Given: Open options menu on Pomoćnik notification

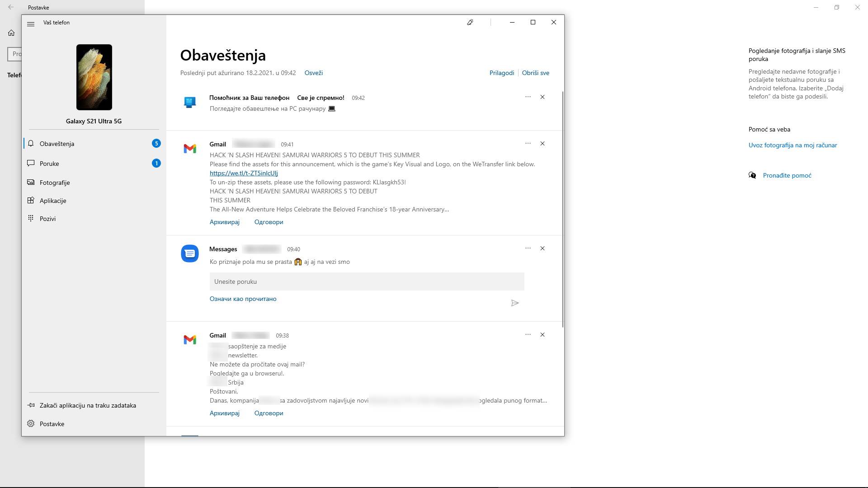Looking at the screenshot, I should [x=528, y=97].
